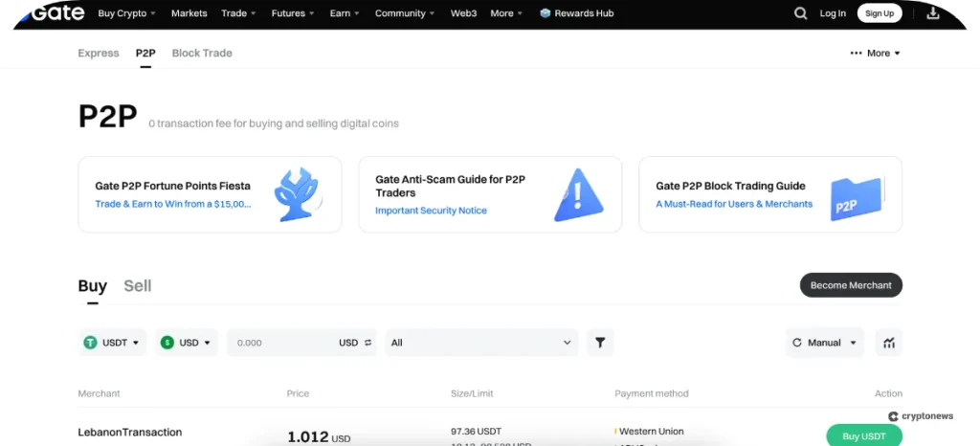Expand the Futures menu

point(293,13)
